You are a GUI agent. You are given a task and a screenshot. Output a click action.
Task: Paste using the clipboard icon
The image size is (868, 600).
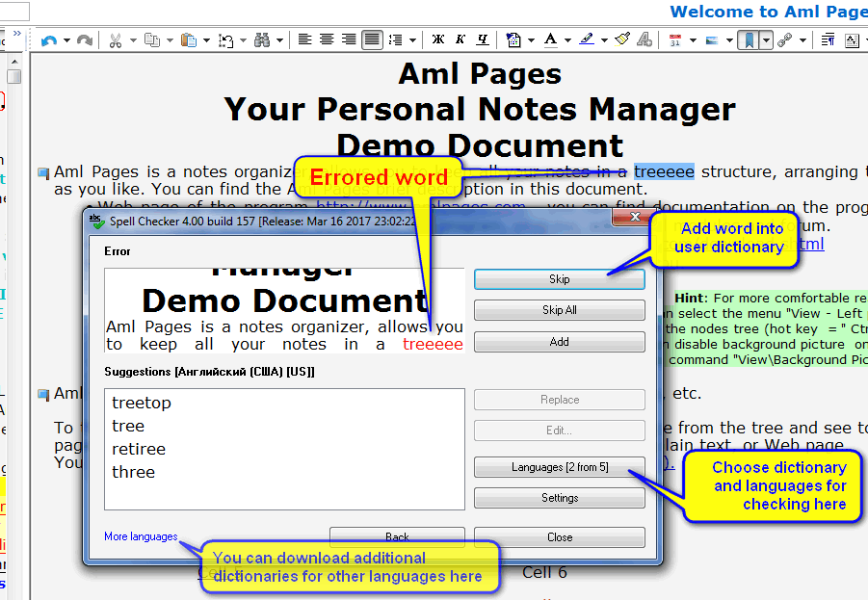click(x=189, y=40)
